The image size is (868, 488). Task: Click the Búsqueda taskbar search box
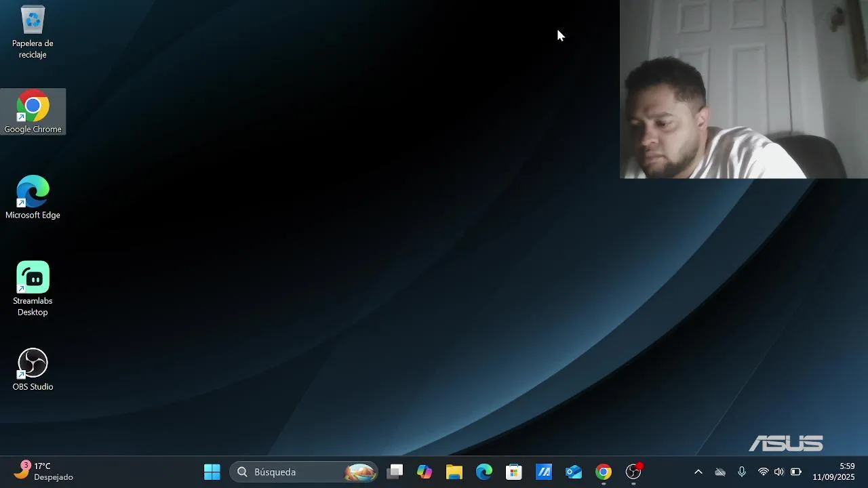pos(304,472)
